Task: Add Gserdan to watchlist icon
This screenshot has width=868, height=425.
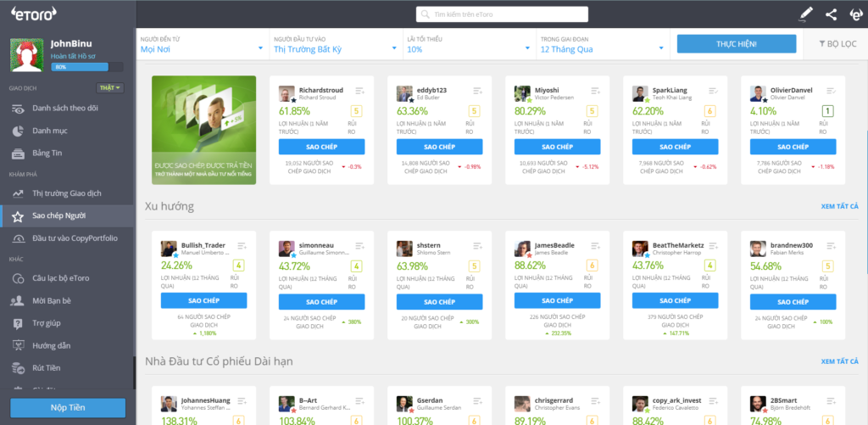Action: (x=478, y=401)
